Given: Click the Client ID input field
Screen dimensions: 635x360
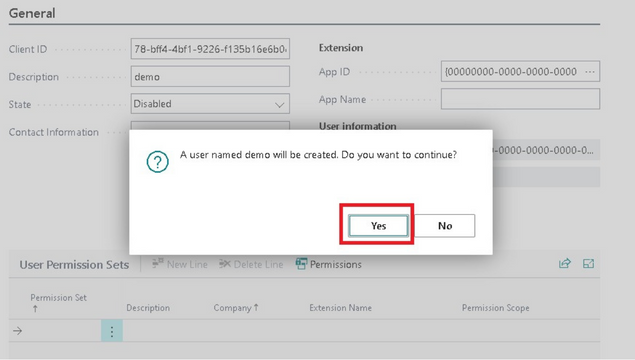Looking at the screenshot, I should pyautogui.click(x=210, y=49).
